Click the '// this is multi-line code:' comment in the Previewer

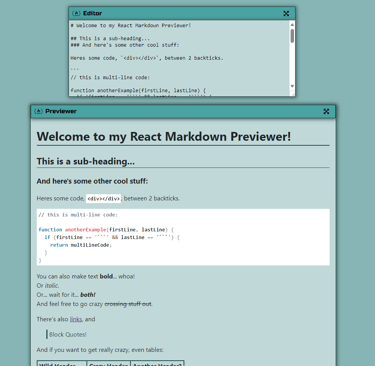[78, 215]
